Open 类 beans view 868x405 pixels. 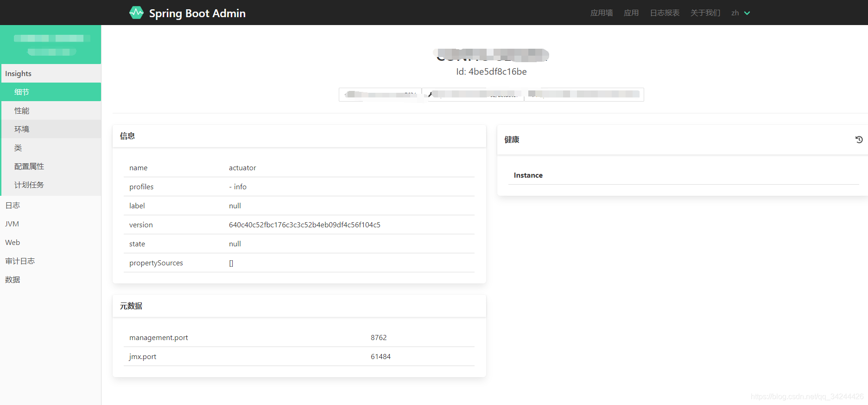click(x=51, y=148)
